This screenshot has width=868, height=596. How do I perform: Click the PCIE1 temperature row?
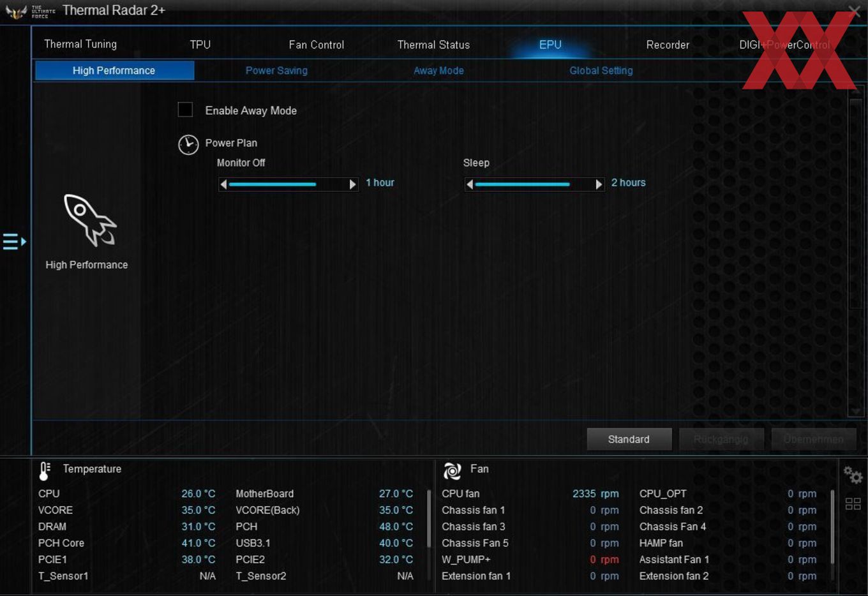click(127, 559)
